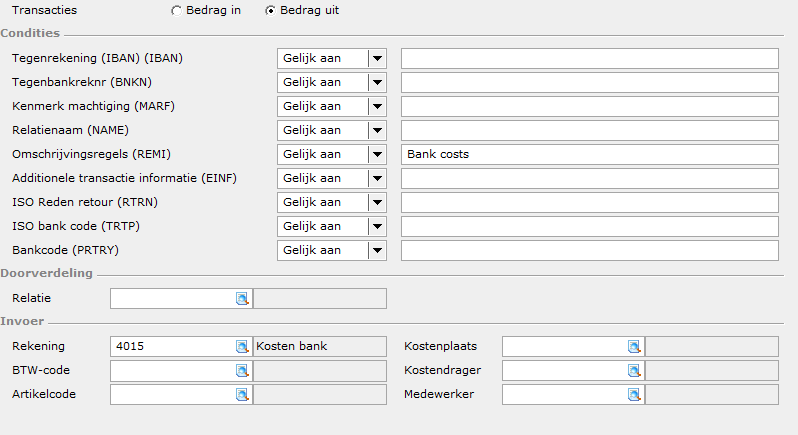Select the Bedrag in radio button
This screenshot has width=798, height=435.
(176, 11)
